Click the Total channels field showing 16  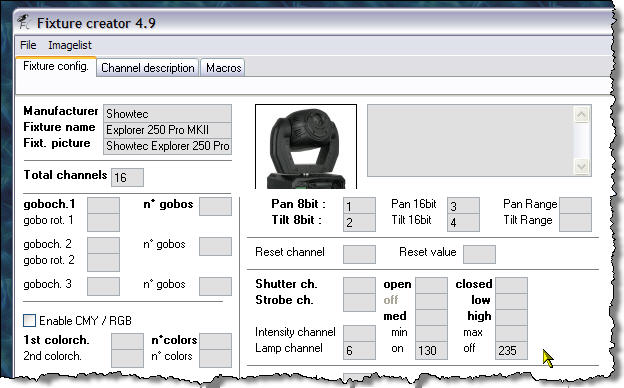[x=127, y=177]
